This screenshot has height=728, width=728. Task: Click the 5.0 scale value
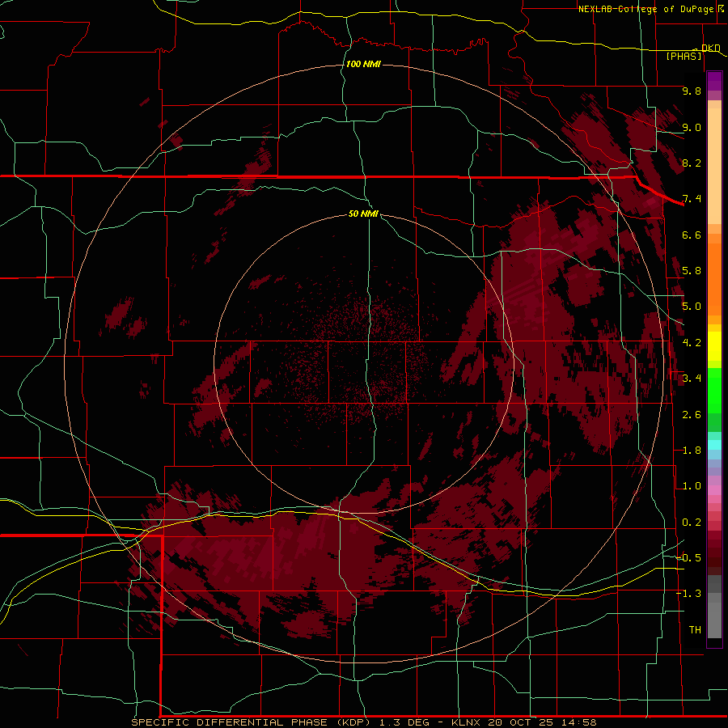(x=692, y=306)
